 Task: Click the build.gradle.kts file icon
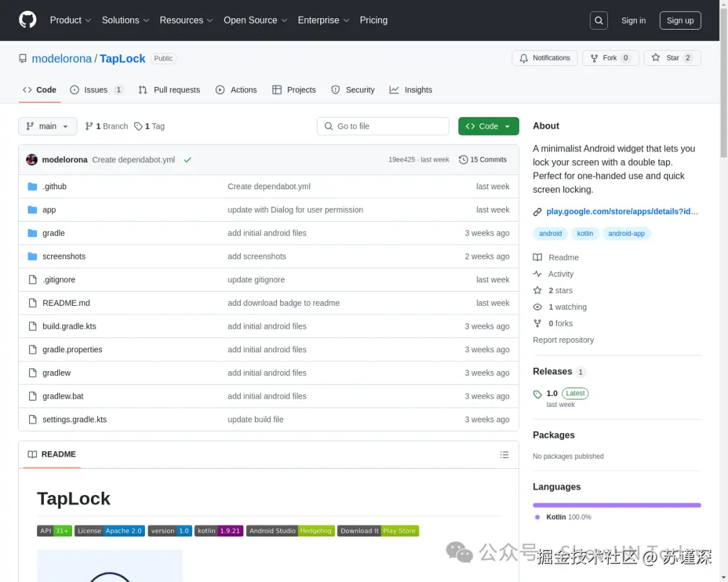coord(32,326)
